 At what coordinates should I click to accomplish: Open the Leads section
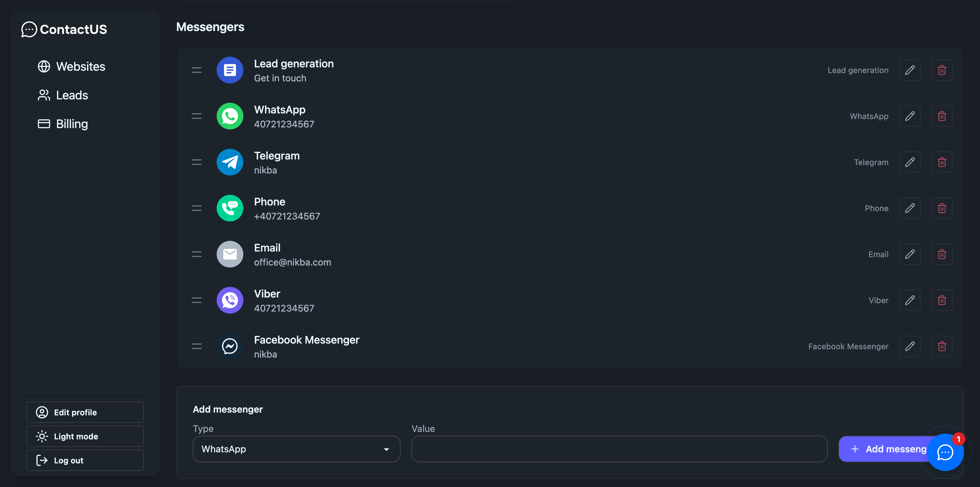(72, 95)
